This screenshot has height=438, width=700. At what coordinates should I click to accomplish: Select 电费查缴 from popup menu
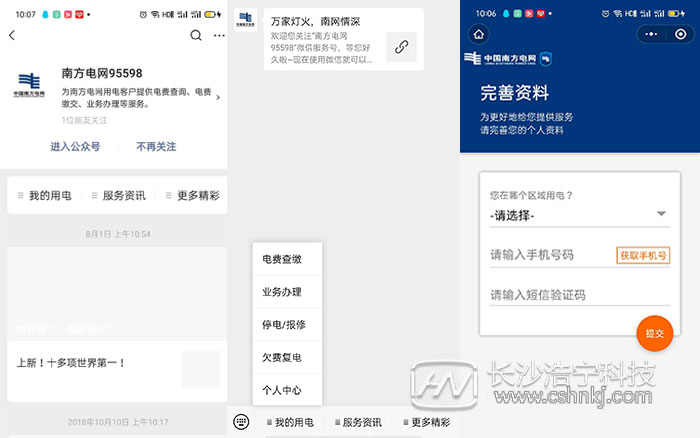287,259
